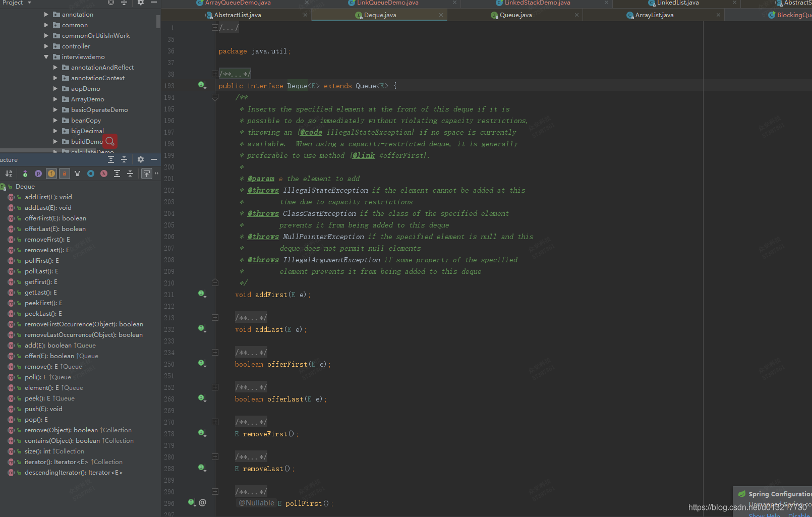Show more Structure toolbar actions chevron
Viewport: 812px width, 517px height.
(156, 174)
